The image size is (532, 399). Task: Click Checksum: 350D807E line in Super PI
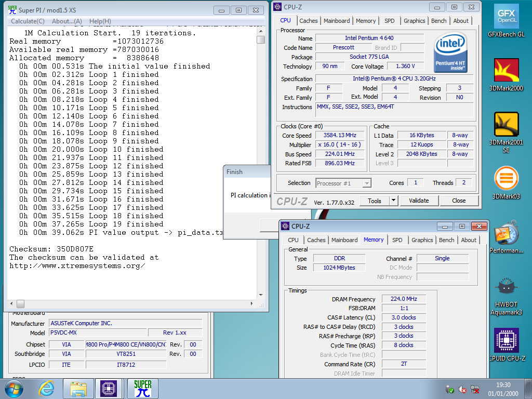click(x=51, y=249)
